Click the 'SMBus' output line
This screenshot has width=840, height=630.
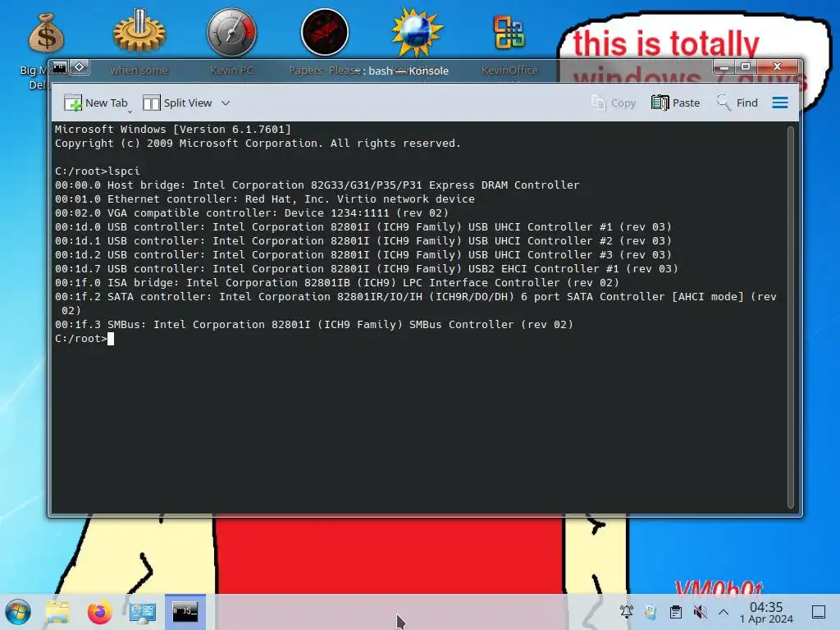tap(314, 325)
